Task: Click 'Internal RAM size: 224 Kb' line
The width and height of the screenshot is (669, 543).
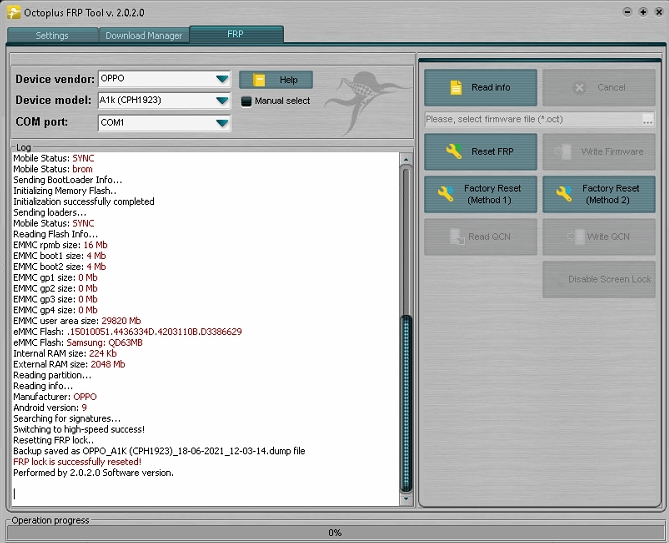Action: (65, 353)
